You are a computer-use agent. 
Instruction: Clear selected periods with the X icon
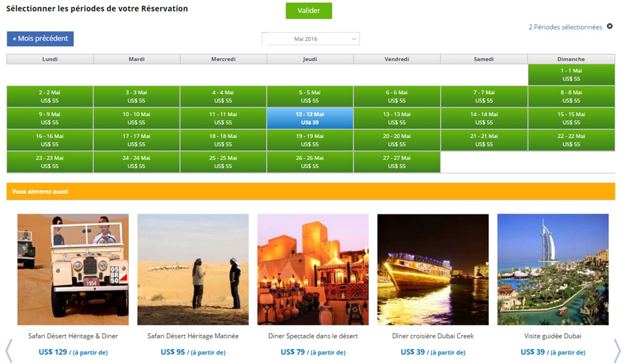[x=610, y=27]
